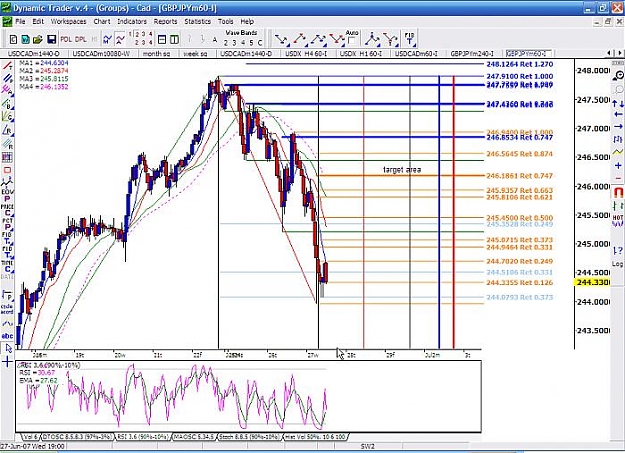This screenshot has height=453, width=625.
Task: Click the zoom out magnifier icon
Action: point(618,75)
